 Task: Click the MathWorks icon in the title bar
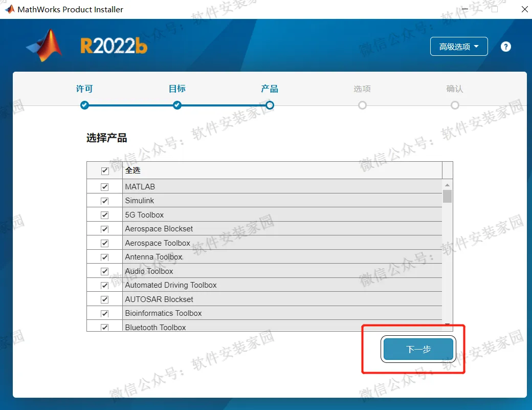tap(10, 9)
